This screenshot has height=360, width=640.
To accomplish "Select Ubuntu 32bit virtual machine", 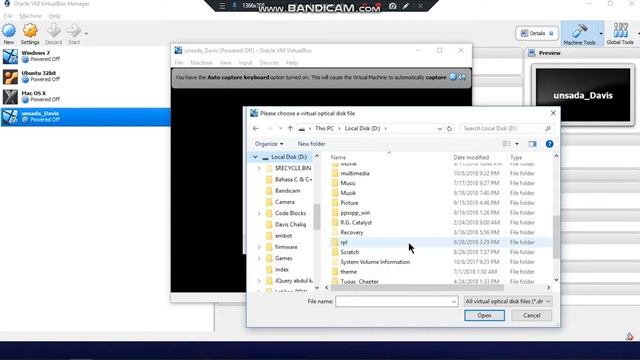I will [x=85, y=76].
